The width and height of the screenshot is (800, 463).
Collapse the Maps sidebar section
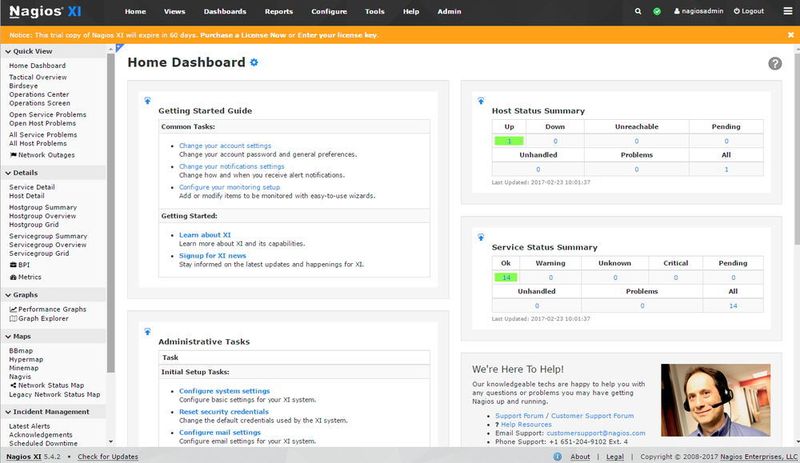point(18,337)
